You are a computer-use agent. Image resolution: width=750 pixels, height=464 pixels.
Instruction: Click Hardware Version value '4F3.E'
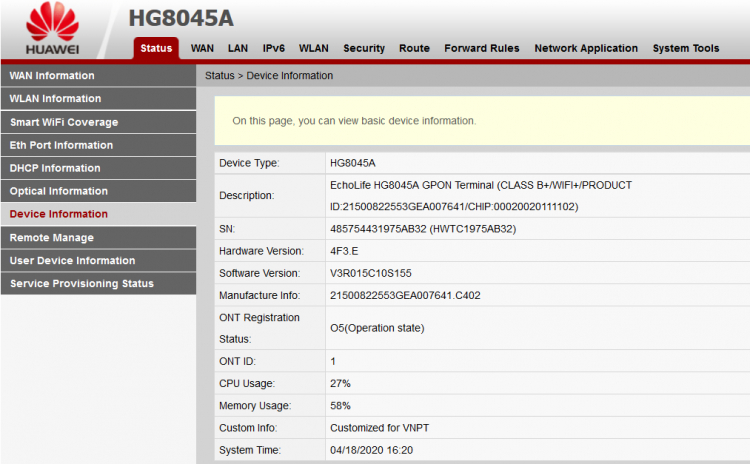point(344,251)
